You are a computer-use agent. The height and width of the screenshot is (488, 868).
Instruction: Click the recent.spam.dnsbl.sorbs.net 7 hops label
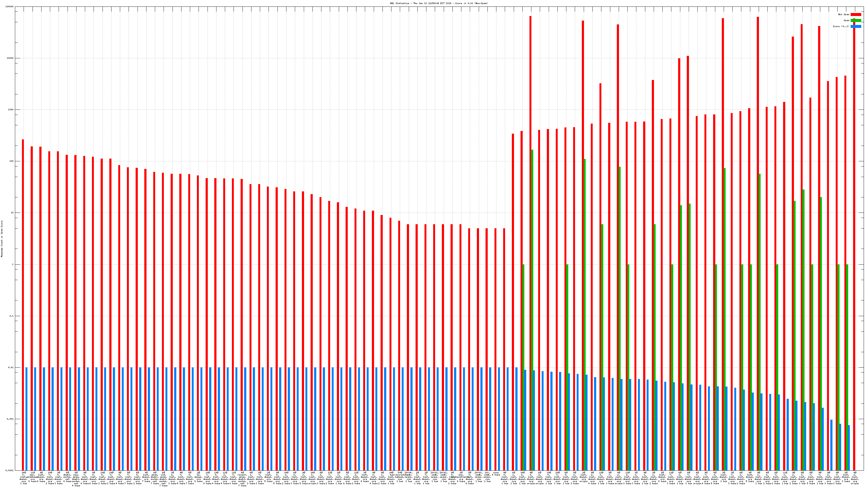click(x=242, y=479)
